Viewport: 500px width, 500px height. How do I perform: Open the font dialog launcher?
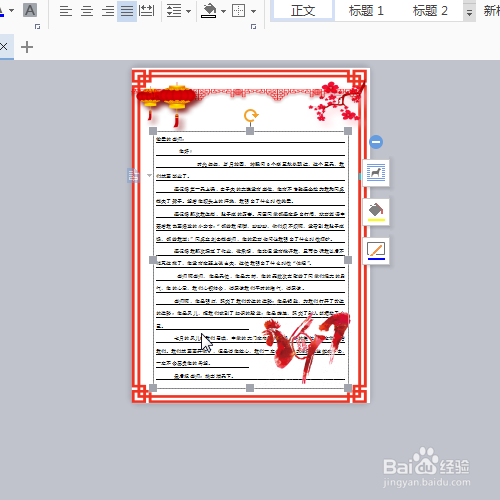tap(37, 26)
